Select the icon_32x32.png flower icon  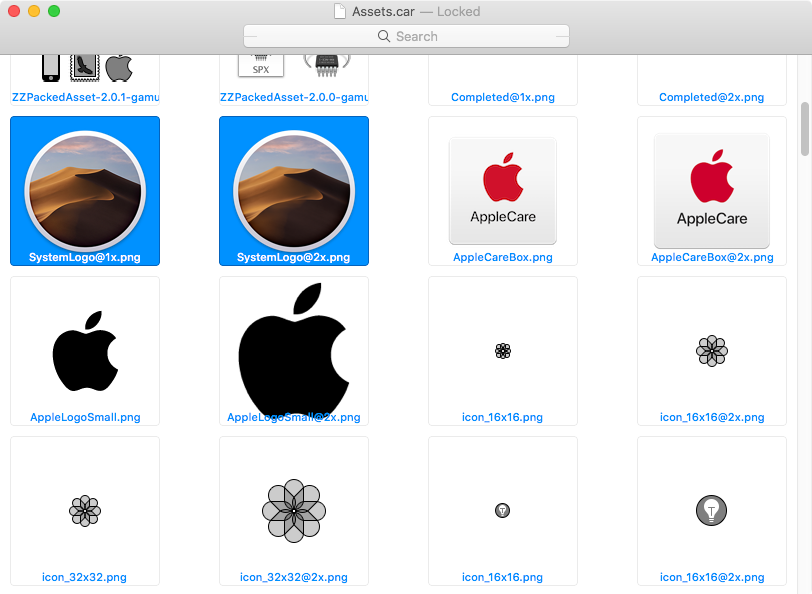point(85,511)
